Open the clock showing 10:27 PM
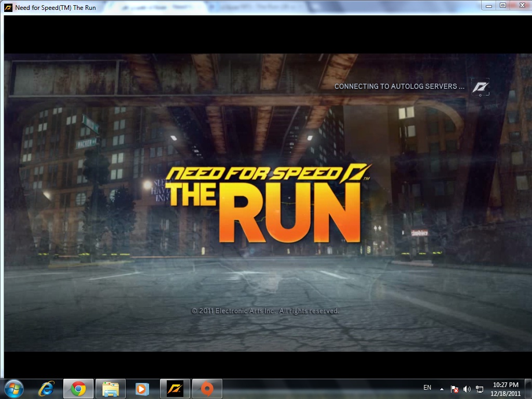532x399 pixels. click(506, 389)
